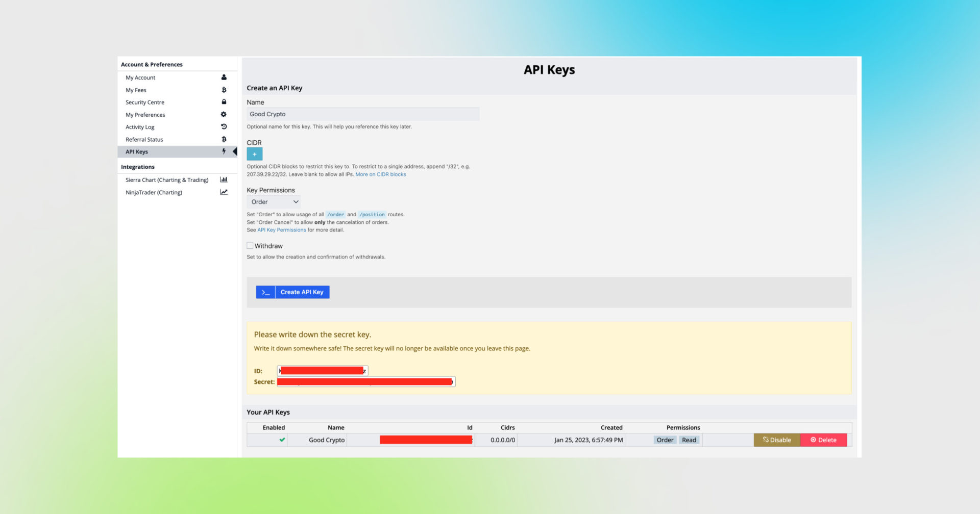Click the Name input containing Good Crypto
This screenshot has height=514, width=980.
click(362, 114)
